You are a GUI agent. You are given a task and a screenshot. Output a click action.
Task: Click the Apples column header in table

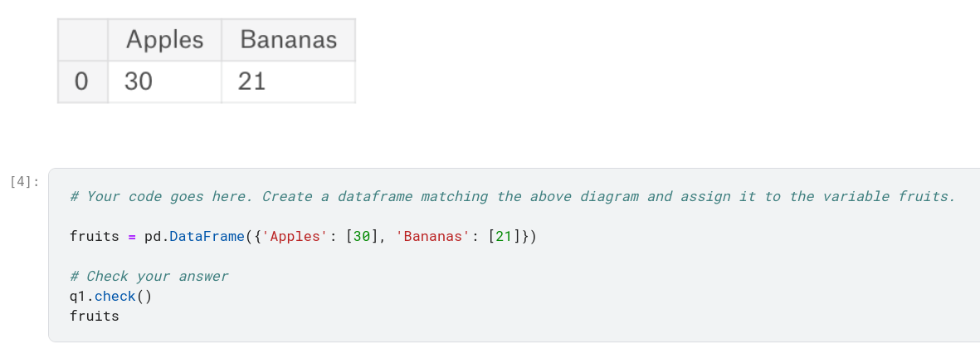click(x=164, y=40)
